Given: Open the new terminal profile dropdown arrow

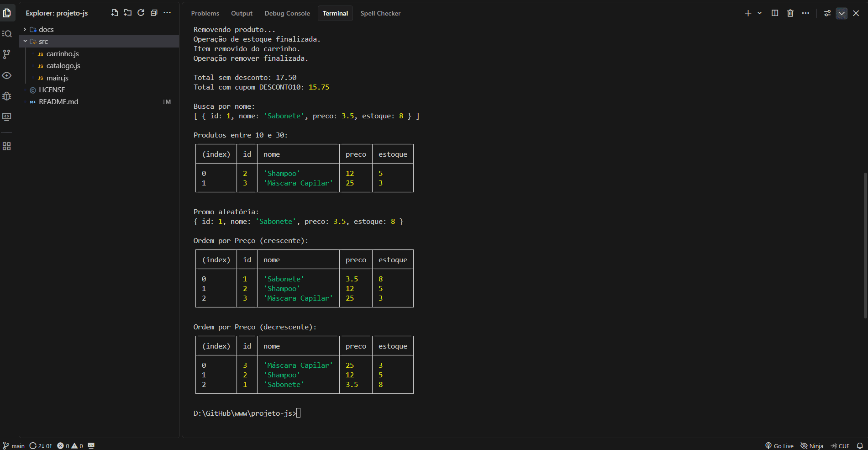Looking at the screenshot, I should [x=760, y=13].
